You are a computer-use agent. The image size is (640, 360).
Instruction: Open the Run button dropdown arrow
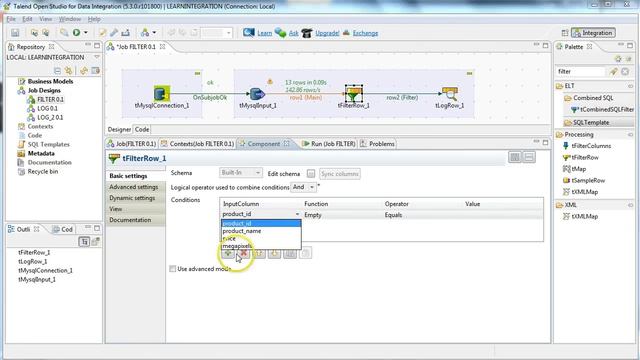(x=86, y=33)
